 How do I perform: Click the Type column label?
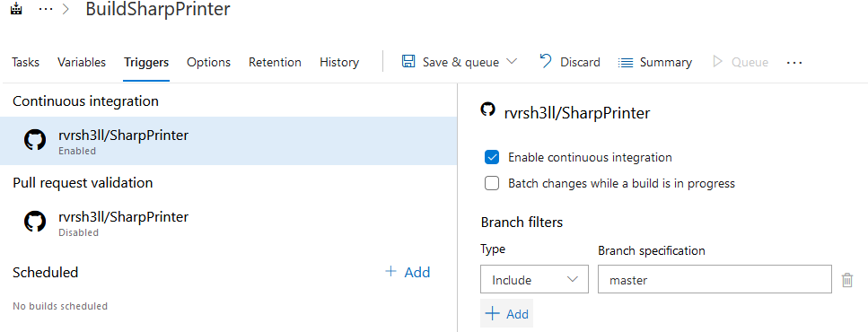[x=493, y=249]
